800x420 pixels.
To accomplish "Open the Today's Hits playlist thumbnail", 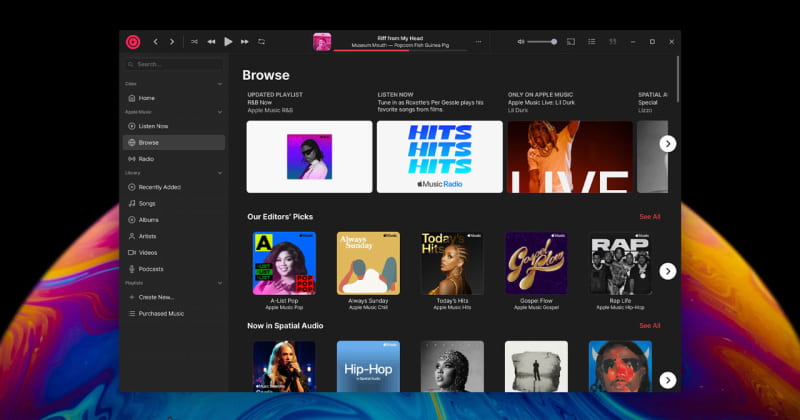I will 452,264.
